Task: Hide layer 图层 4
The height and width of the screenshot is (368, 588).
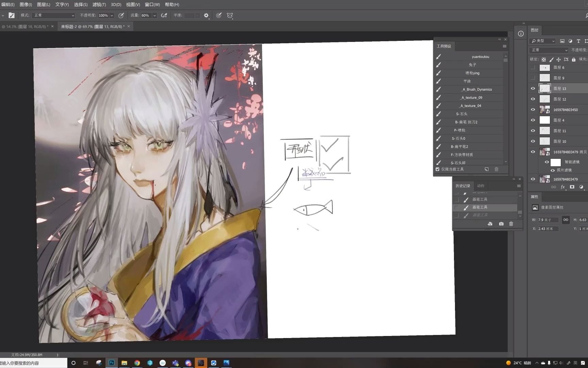Action: [x=533, y=120]
